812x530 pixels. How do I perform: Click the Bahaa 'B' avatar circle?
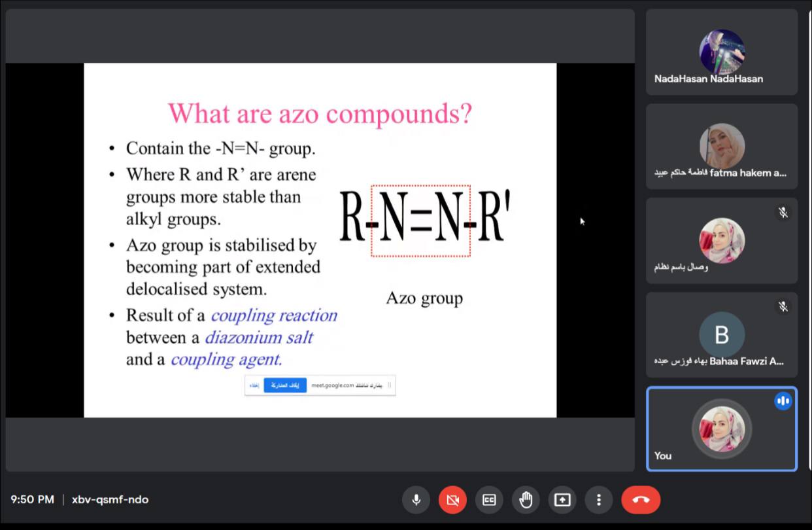pyautogui.click(x=722, y=334)
